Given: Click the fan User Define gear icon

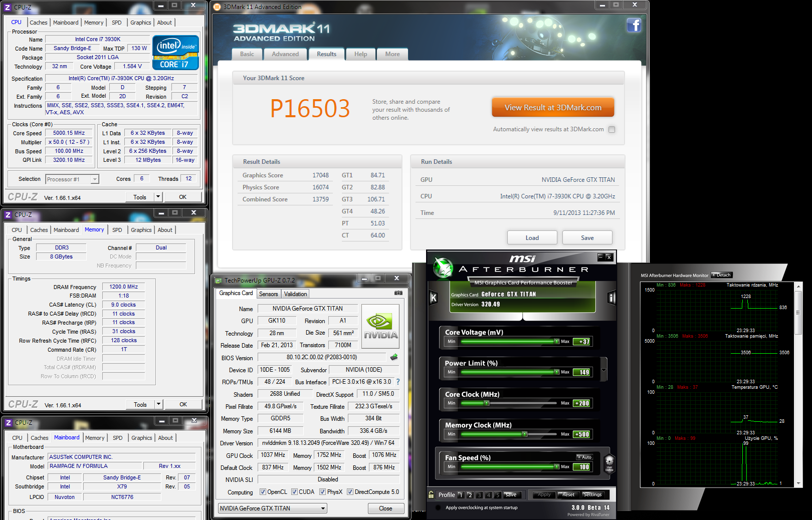Looking at the screenshot, I should click(x=609, y=462).
